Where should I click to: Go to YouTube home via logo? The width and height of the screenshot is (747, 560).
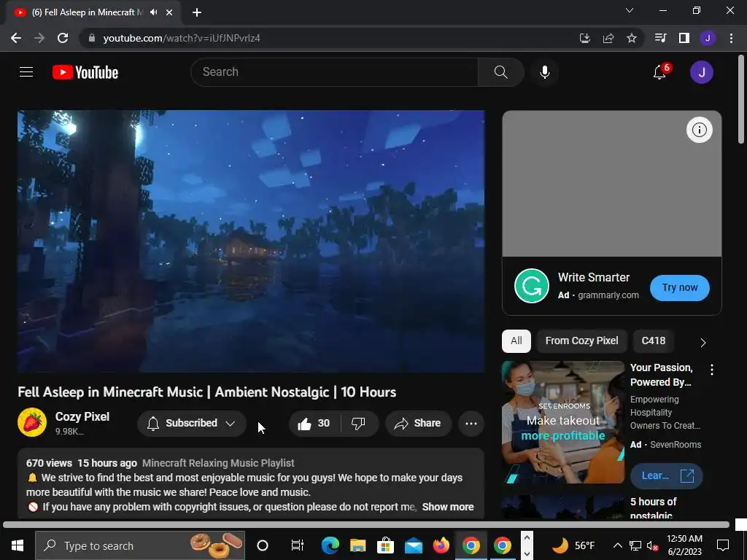[x=85, y=72]
